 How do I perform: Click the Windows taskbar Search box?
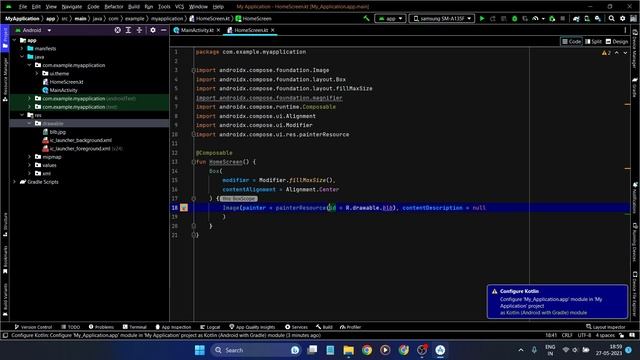(256, 350)
